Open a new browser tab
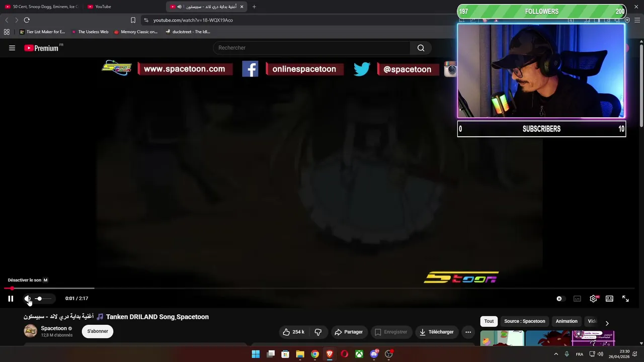This screenshot has width=644, height=362. [254, 7]
